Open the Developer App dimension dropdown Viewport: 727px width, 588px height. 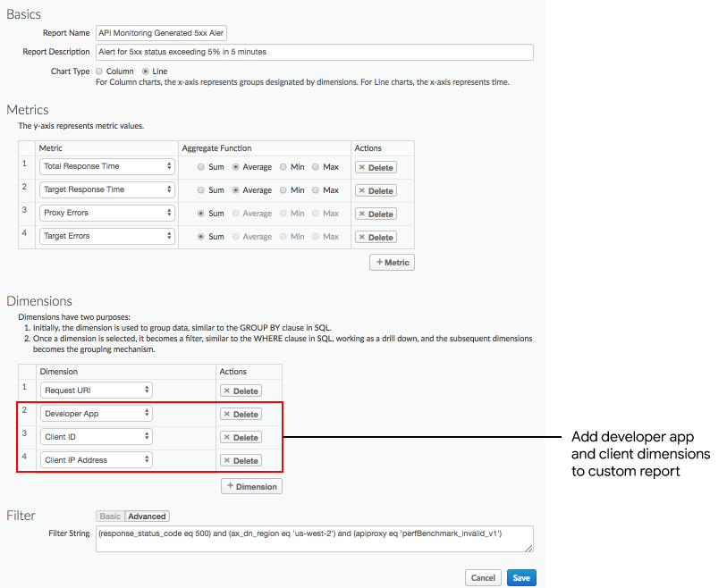coord(97,414)
